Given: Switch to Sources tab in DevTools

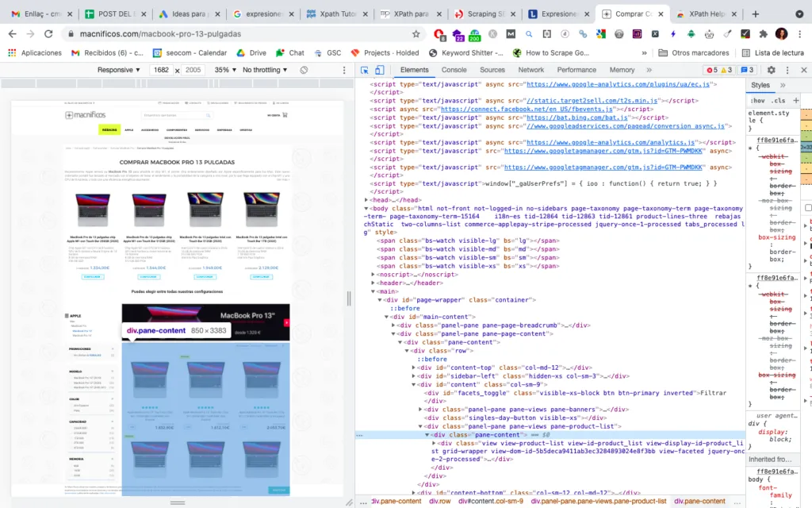Looking at the screenshot, I should point(492,70).
